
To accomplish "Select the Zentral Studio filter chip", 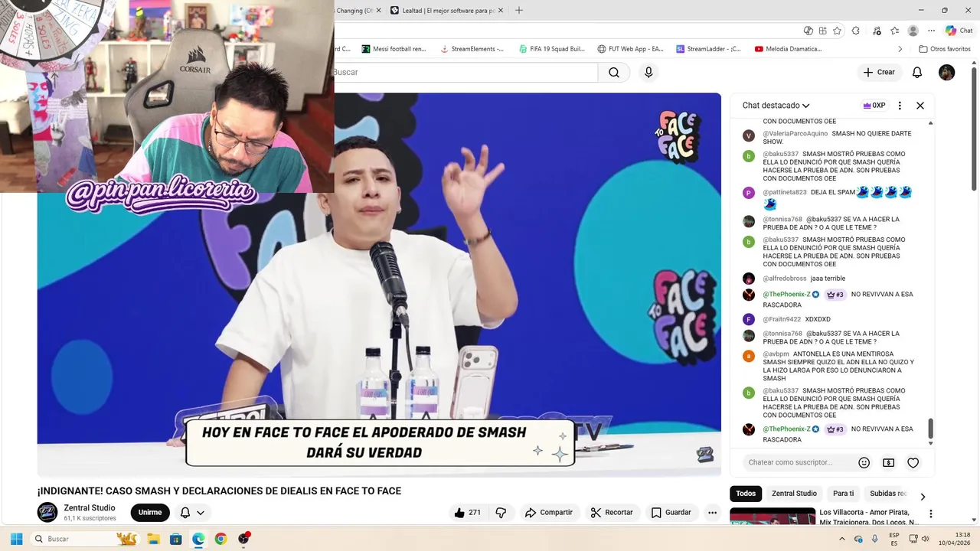I will click(x=794, y=494).
